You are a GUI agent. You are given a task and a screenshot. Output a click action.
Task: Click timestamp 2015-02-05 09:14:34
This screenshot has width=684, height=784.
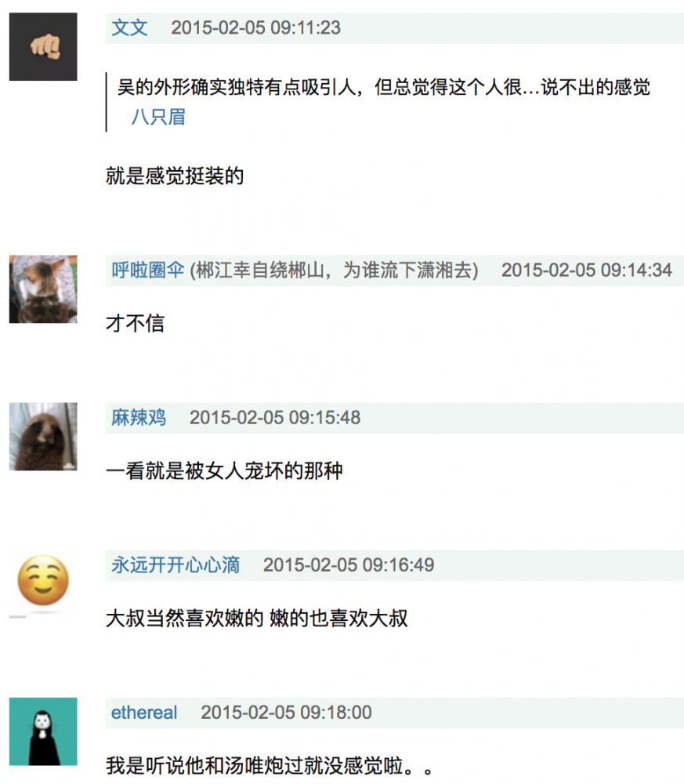pyautogui.click(x=587, y=270)
